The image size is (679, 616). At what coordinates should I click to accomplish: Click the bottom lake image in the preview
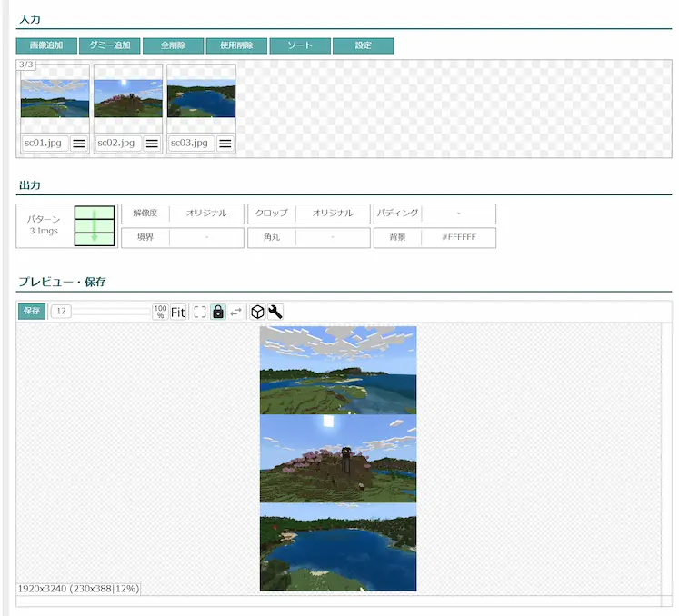pyautogui.click(x=338, y=547)
